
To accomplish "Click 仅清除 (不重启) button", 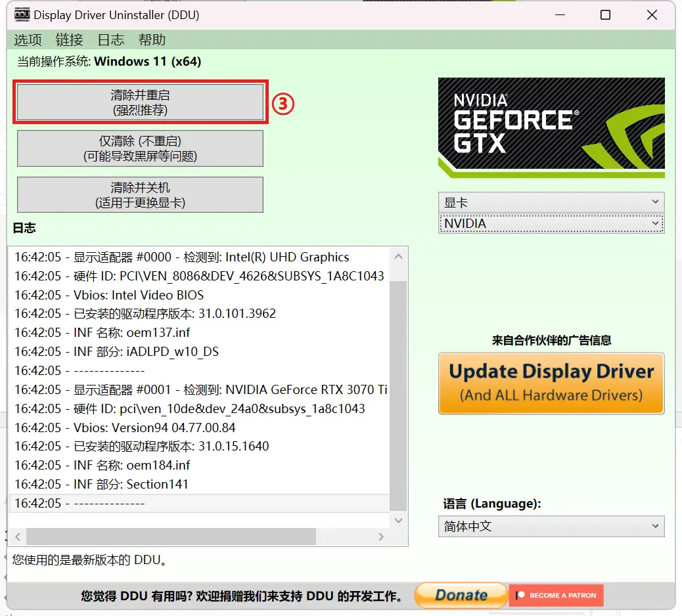I will tap(140, 148).
